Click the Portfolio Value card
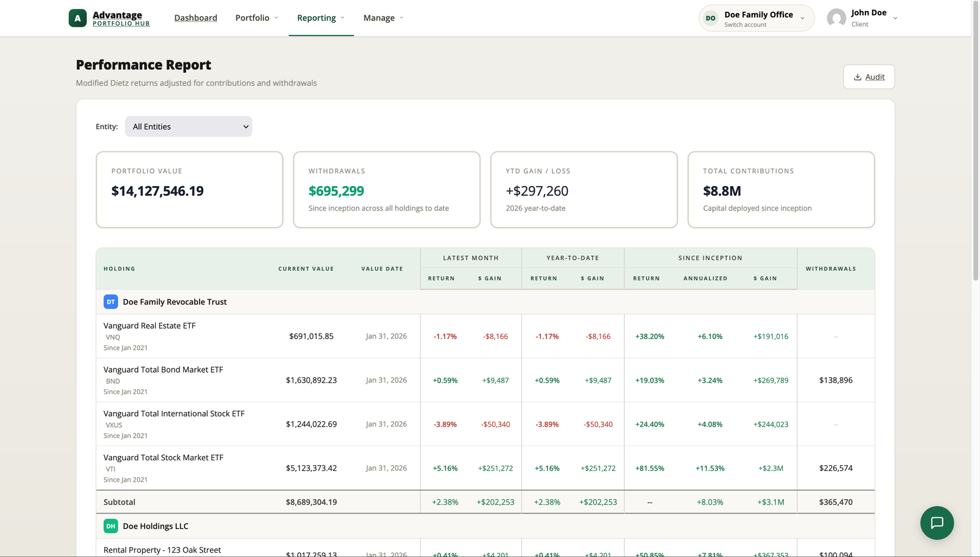Screen dimensions: 980x557 (x=189, y=190)
